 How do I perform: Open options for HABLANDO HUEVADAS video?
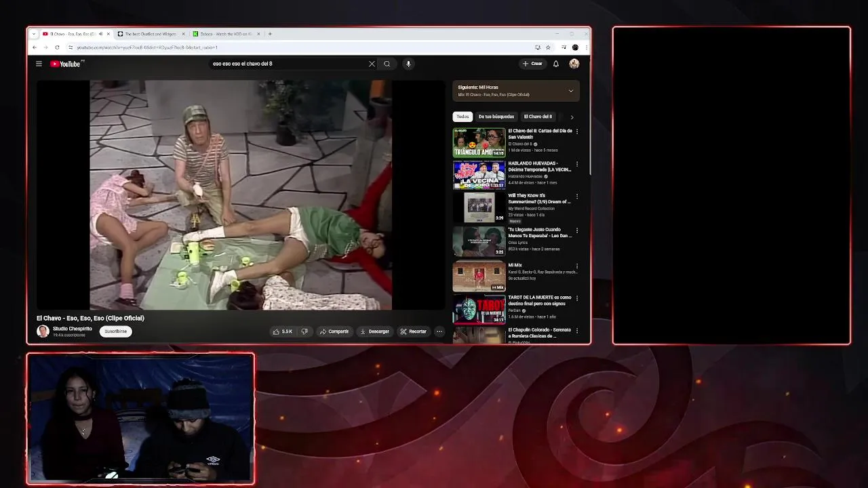pos(577,164)
